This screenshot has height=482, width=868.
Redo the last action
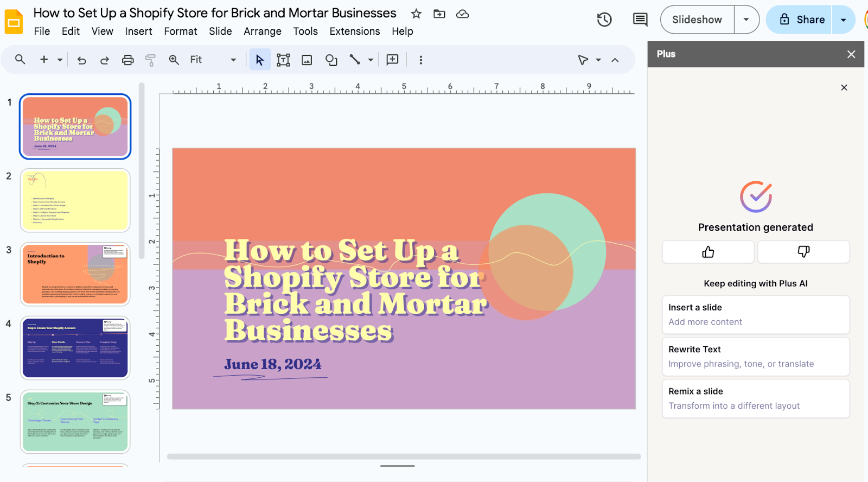(x=105, y=60)
